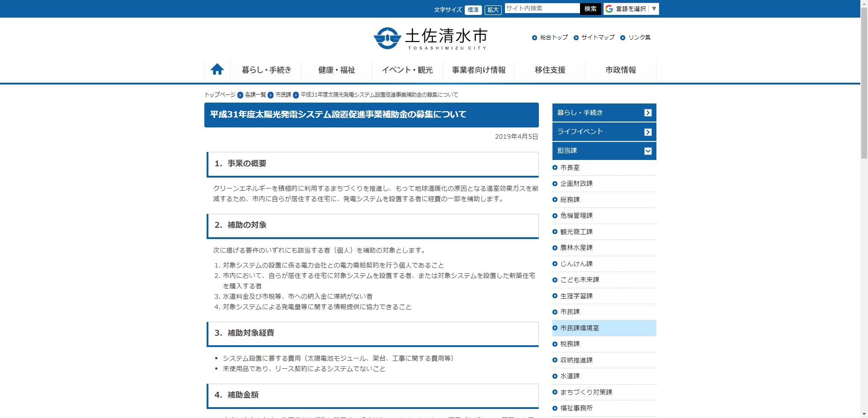Open the 健康・福祉 navigation menu

(x=335, y=70)
